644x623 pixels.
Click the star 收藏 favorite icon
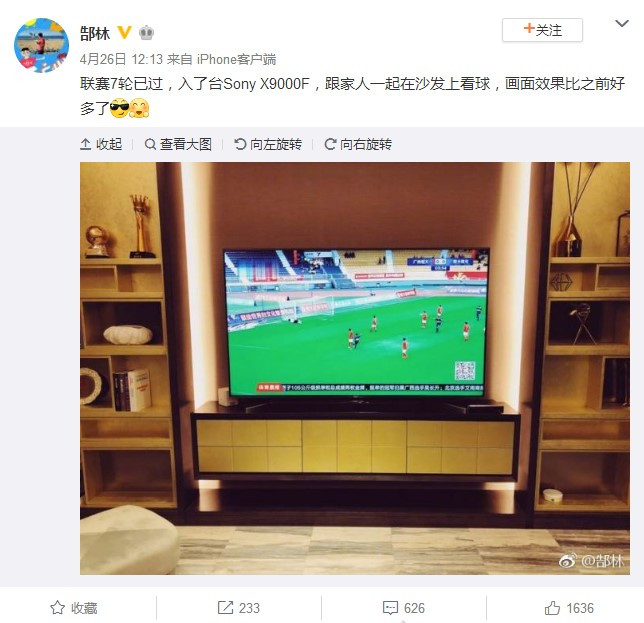pyautogui.click(x=58, y=608)
